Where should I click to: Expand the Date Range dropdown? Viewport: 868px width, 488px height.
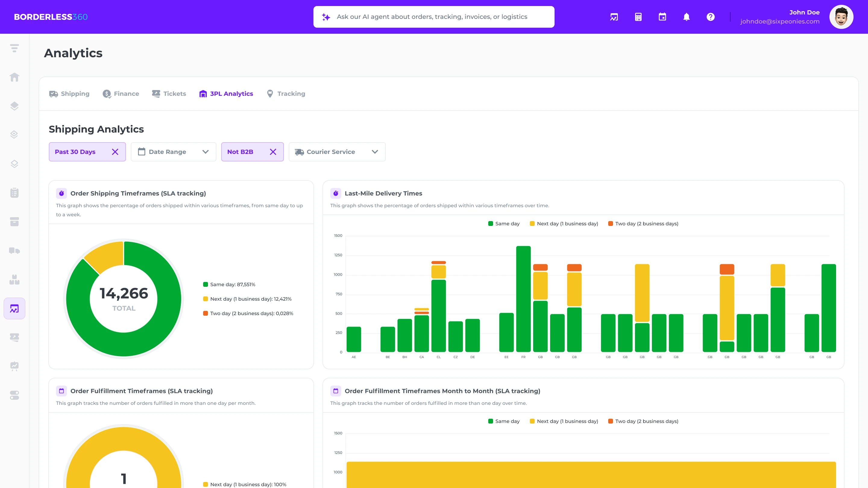(x=173, y=152)
